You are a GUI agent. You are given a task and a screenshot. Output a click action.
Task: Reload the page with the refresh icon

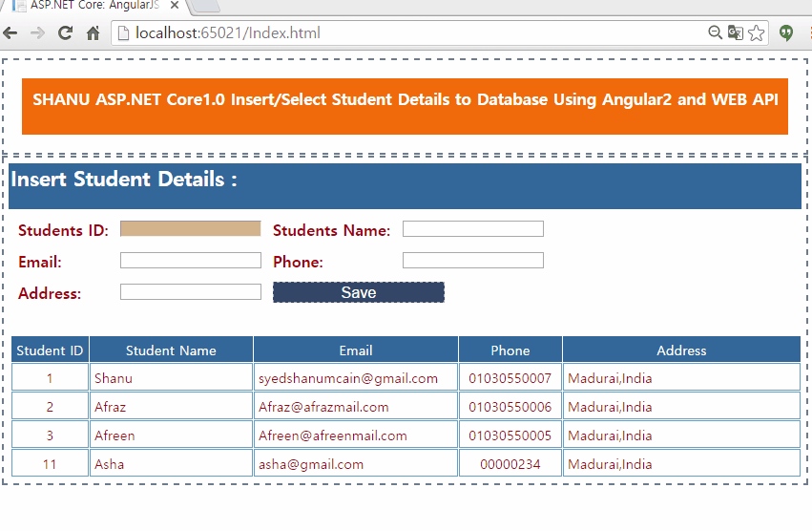65,33
